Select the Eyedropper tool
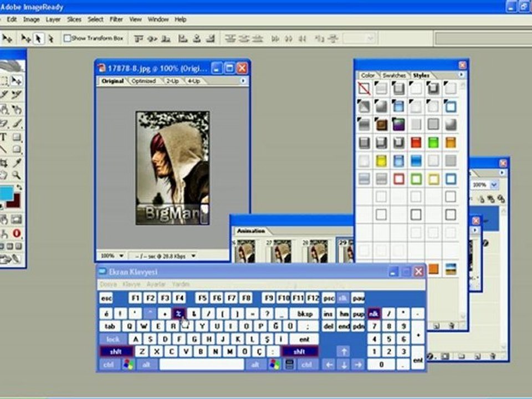Screen dimensions: 532x399 point(17,163)
